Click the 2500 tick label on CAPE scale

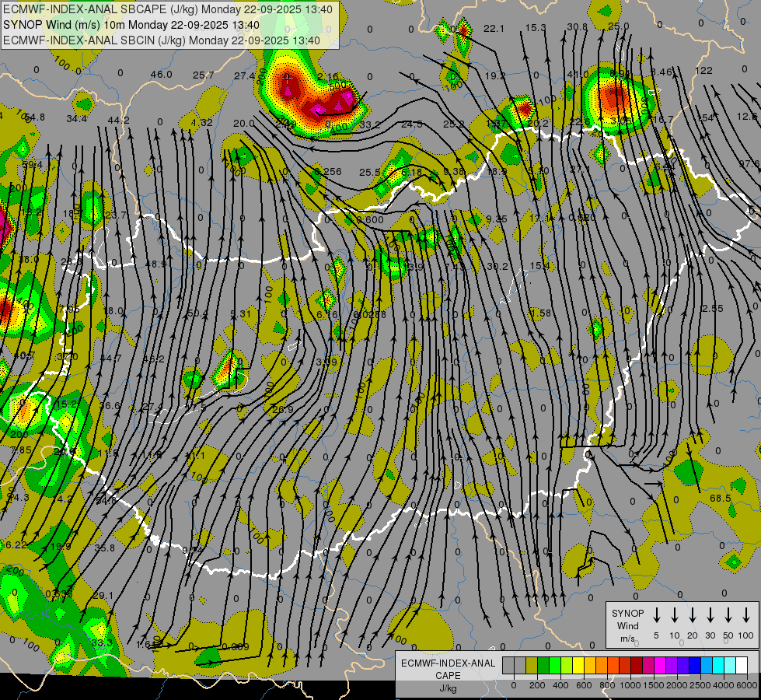click(x=700, y=685)
